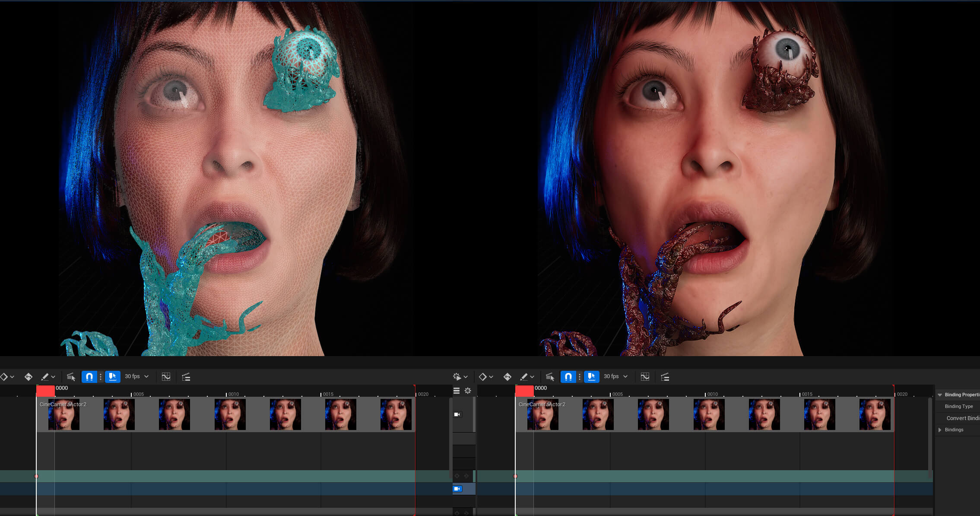
Task: Click the Convert Binding button
Action: [x=963, y=418]
